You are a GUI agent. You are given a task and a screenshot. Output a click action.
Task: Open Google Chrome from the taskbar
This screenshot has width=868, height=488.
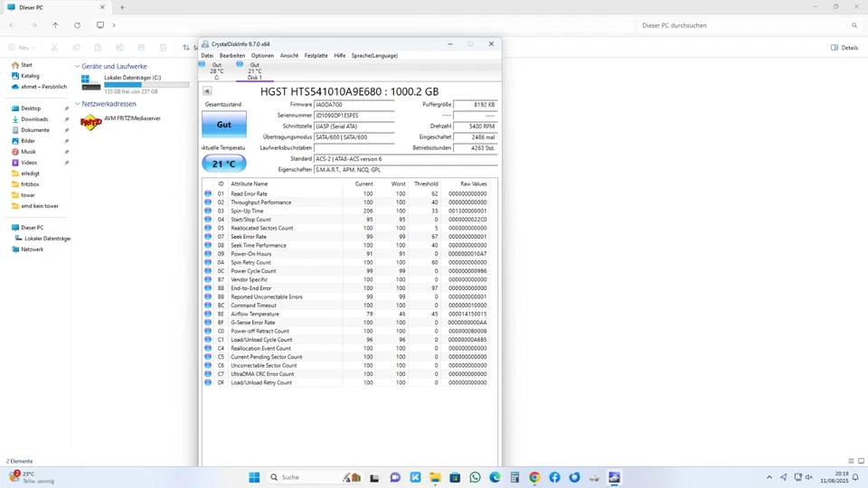(534, 477)
